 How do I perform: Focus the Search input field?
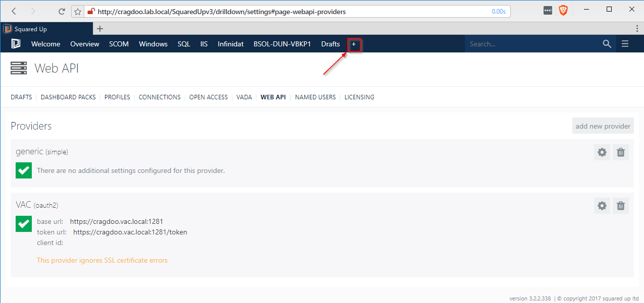pyautogui.click(x=532, y=44)
